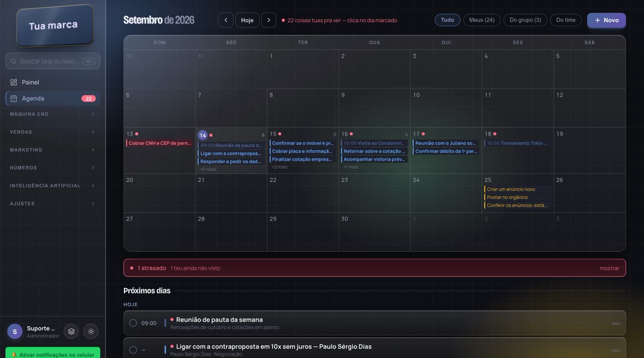Open Conferir os anúncios event

point(517,205)
